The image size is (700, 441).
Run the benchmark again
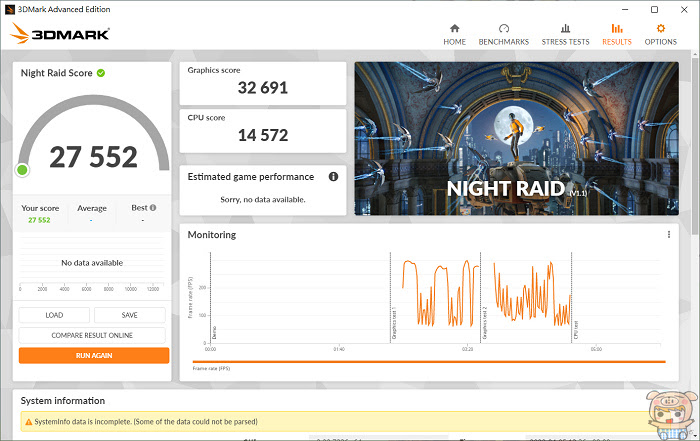[94, 355]
